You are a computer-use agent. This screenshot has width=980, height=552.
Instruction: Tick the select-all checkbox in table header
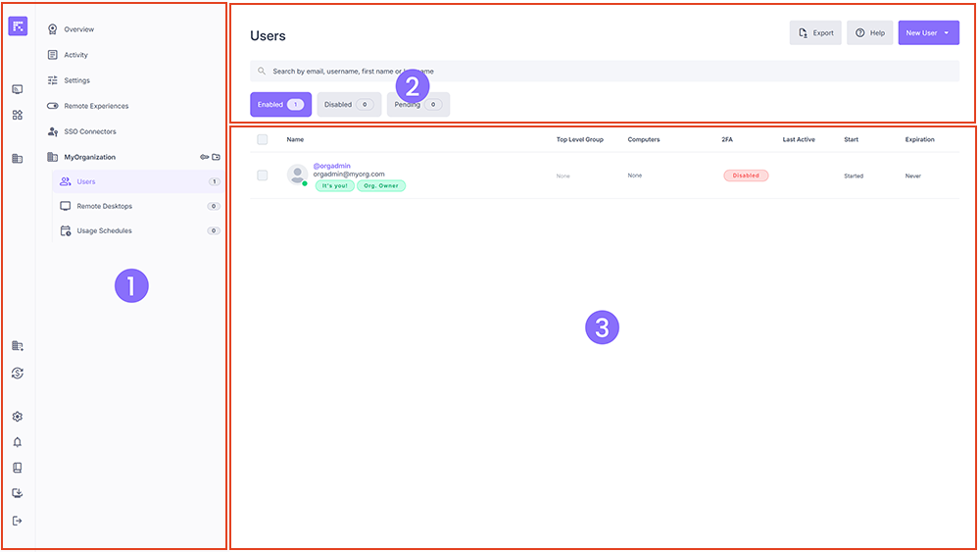click(x=262, y=139)
